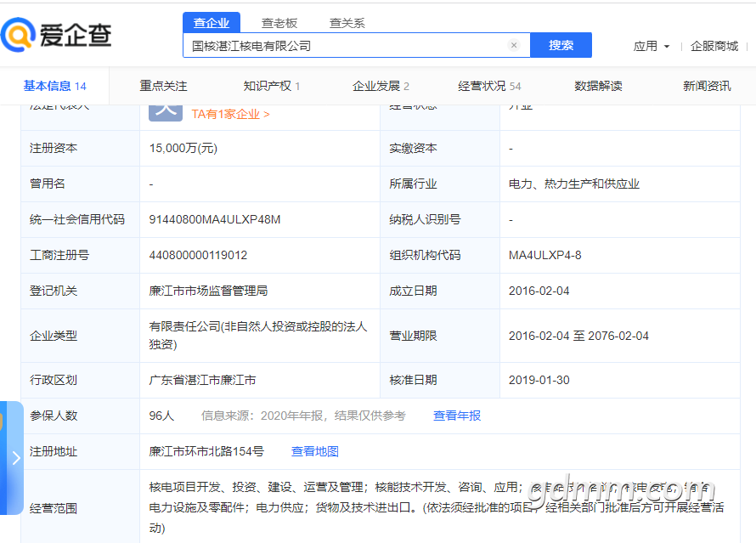The width and height of the screenshot is (756, 543).
Task: Switch to the 新闻资讯 tab
Action: (x=707, y=87)
